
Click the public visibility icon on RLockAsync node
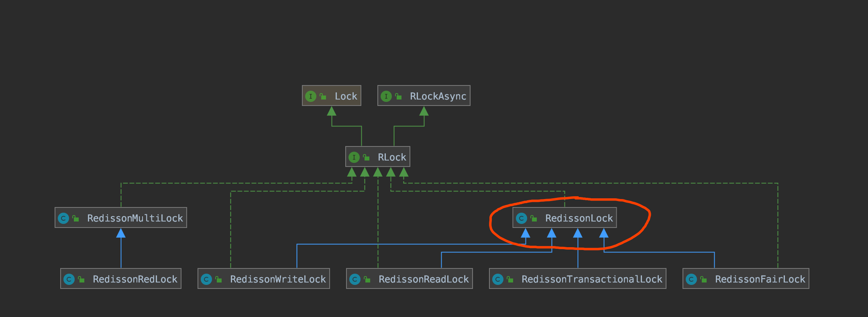tap(398, 96)
